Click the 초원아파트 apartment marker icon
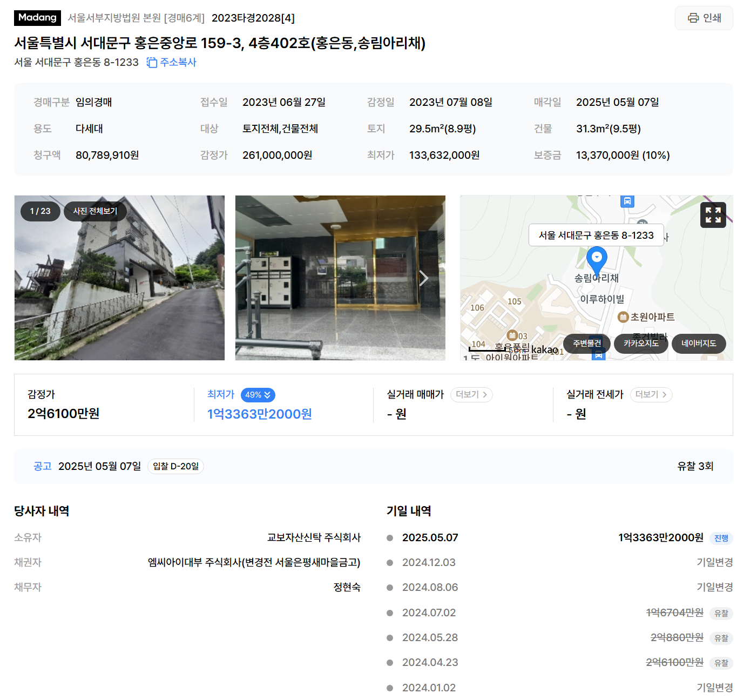The image size is (737, 700). [x=623, y=317]
